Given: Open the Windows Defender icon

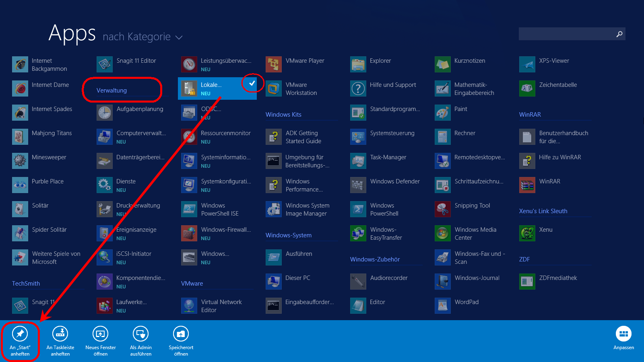Looking at the screenshot, I should [358, 185].
